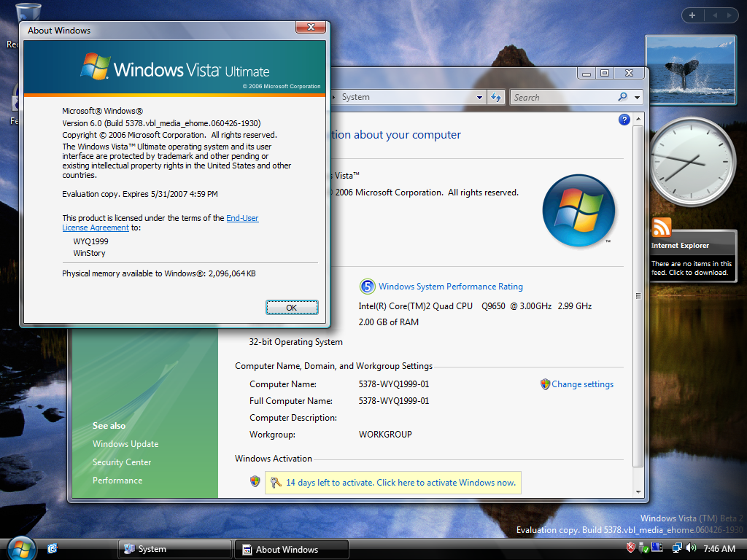Open Performance under See also
Screen dimensions: 747x560
[117, 480]
